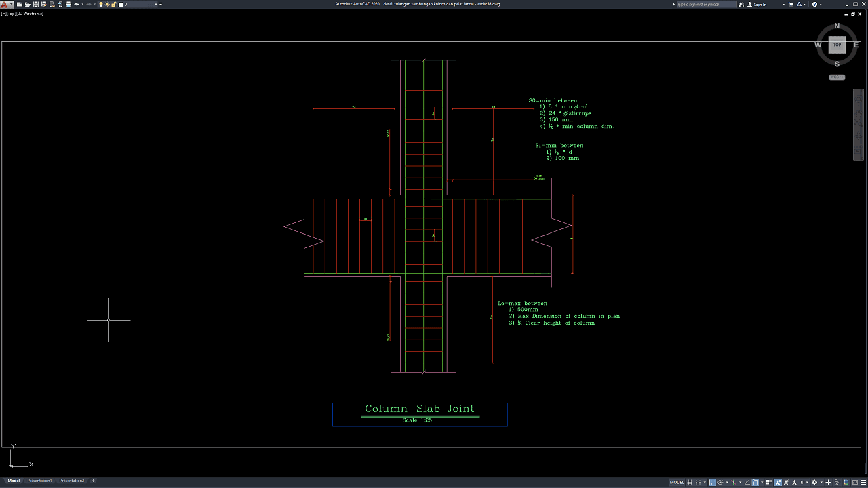Switch to the Presentation2 layout tab
868x488 pixels.
click(x=72, y=481)
